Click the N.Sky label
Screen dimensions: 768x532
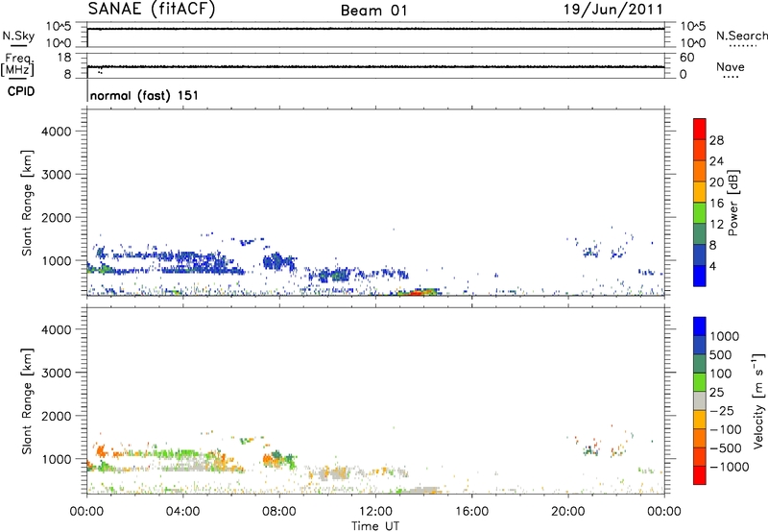pos(18,36)
